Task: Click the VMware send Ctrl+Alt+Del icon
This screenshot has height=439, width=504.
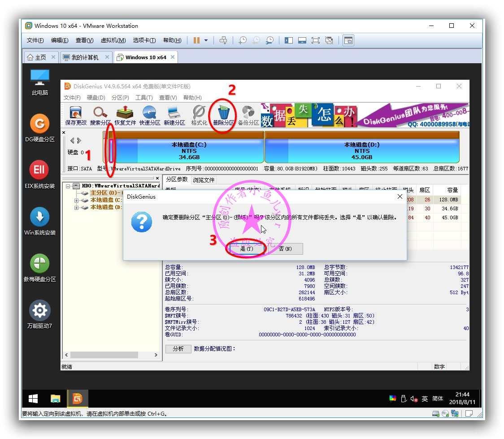Action: tap(223, 40)
